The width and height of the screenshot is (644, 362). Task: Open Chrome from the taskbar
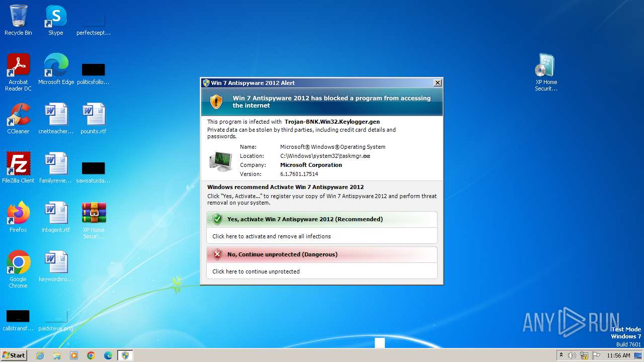91,355
